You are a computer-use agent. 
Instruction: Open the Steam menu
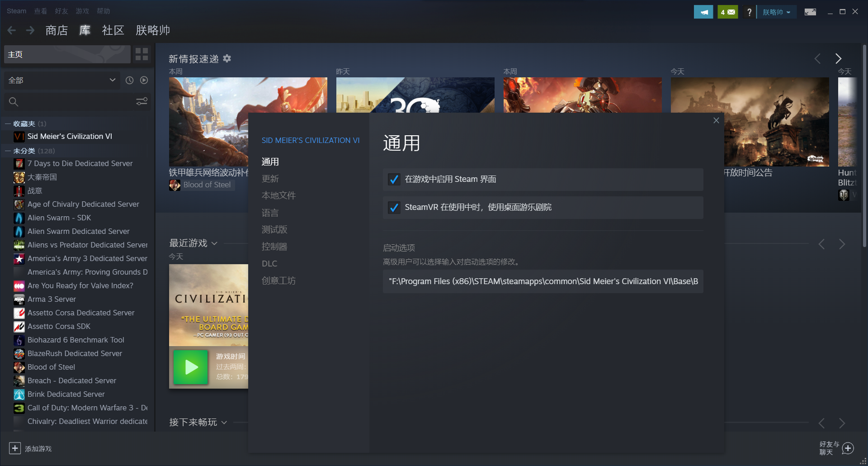coord(16,11)
